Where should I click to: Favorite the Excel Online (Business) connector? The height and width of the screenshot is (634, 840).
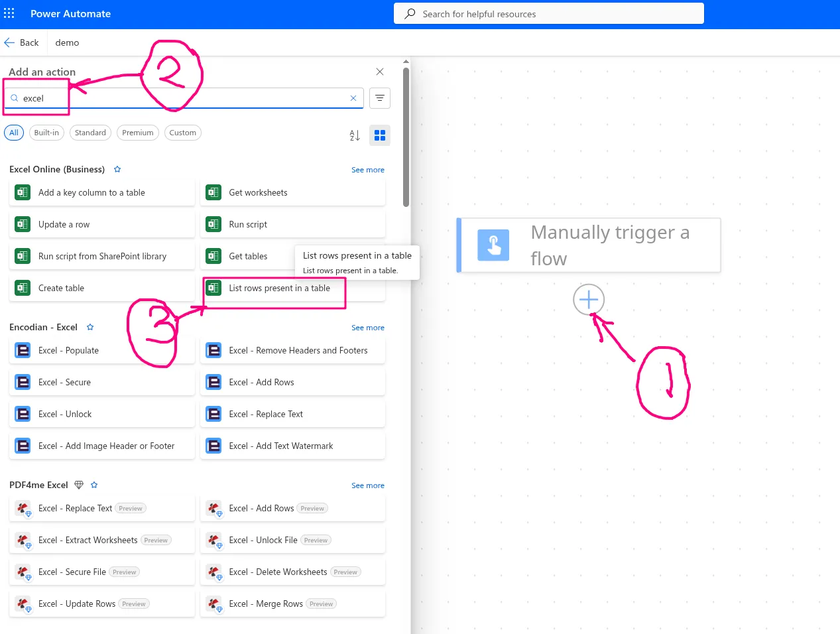[117, 169]
